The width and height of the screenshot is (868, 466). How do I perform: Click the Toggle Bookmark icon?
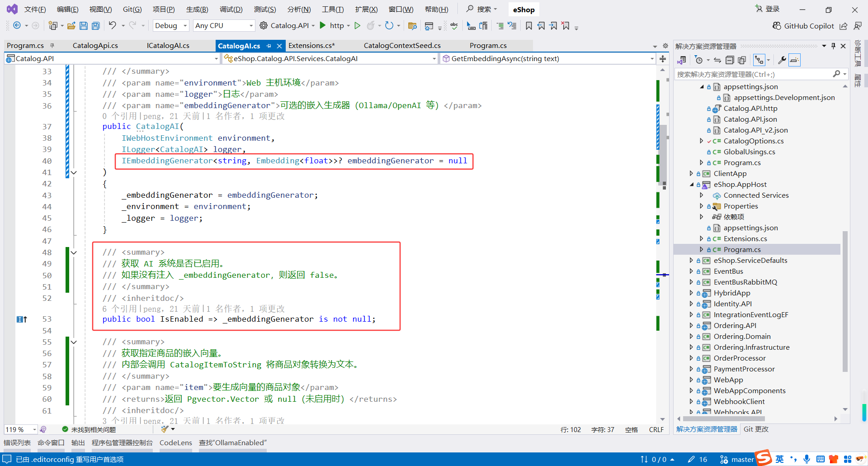tap(529, 26)
